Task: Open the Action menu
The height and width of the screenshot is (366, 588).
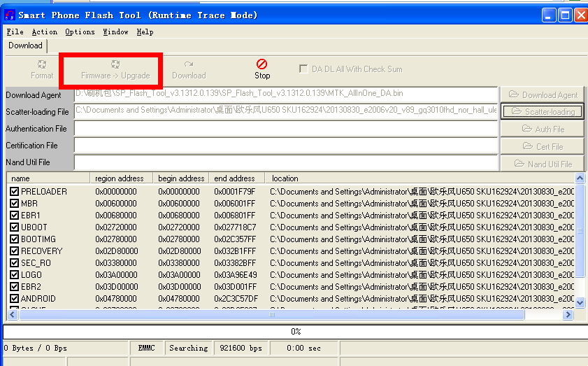Action: pyautogui.click(x=45, y=32)
